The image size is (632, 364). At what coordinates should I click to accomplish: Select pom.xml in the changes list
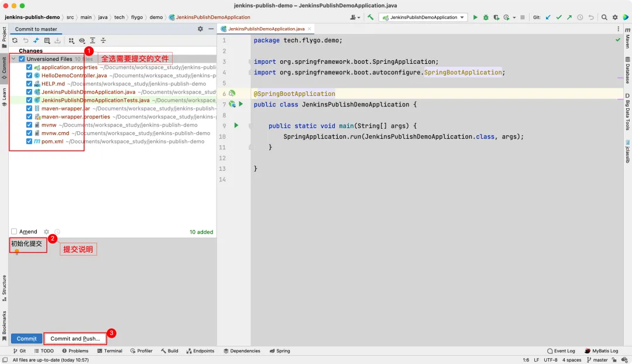tap(53, 142)
